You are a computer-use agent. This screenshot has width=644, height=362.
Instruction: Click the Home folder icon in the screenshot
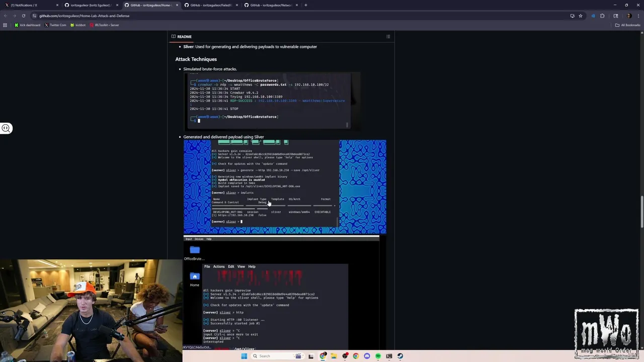(x=195, y=277)
